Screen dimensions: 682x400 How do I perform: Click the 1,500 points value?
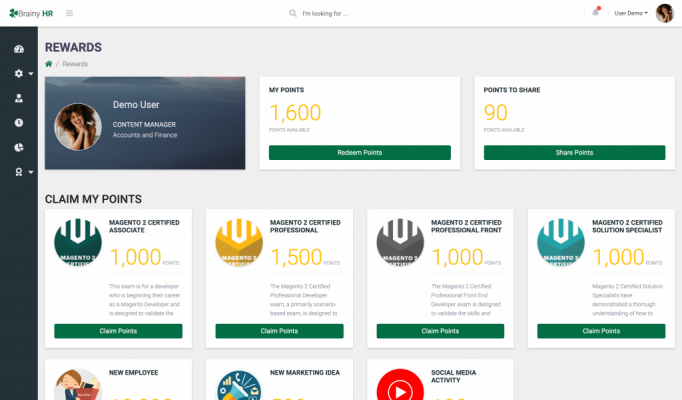[x=296, y=257]
